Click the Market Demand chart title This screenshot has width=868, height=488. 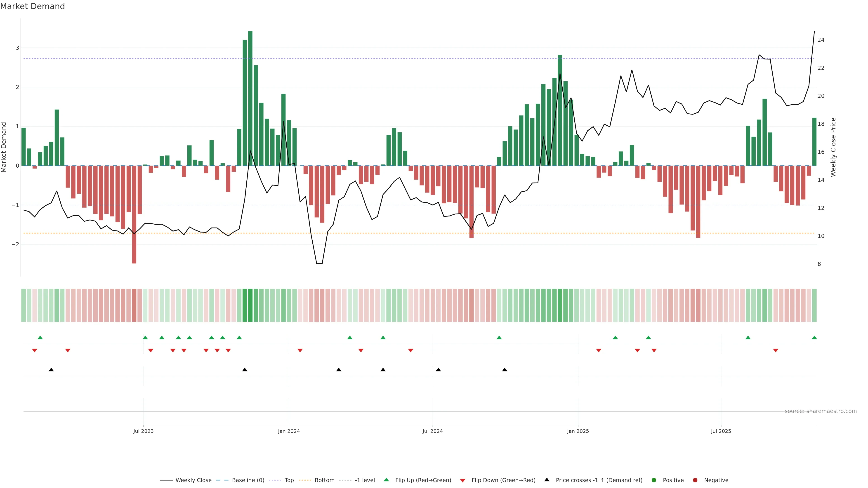pos(32,6)
